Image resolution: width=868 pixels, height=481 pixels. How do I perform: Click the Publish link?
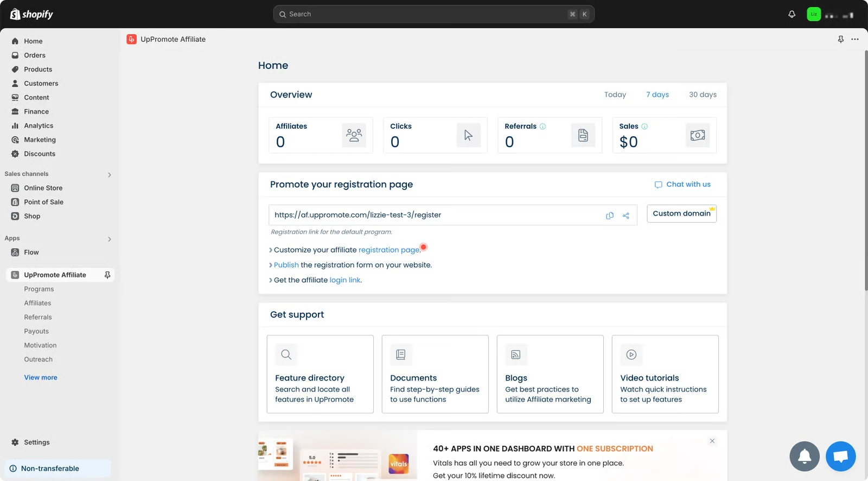(x=286, y=265)
